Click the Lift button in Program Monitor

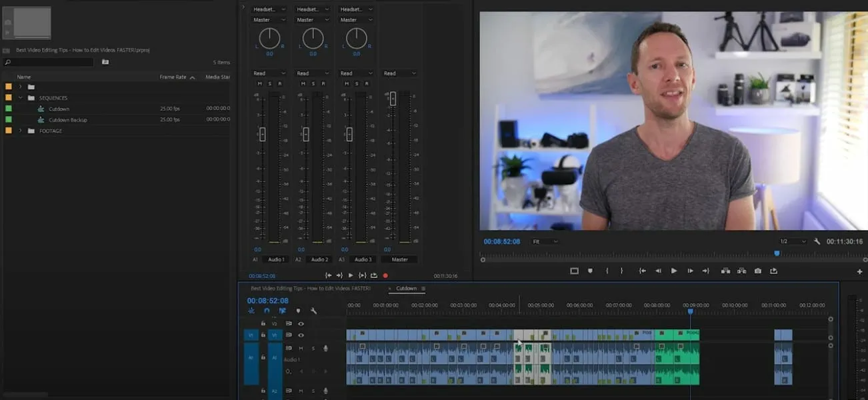pyautogui.click(x=725, y=271)
